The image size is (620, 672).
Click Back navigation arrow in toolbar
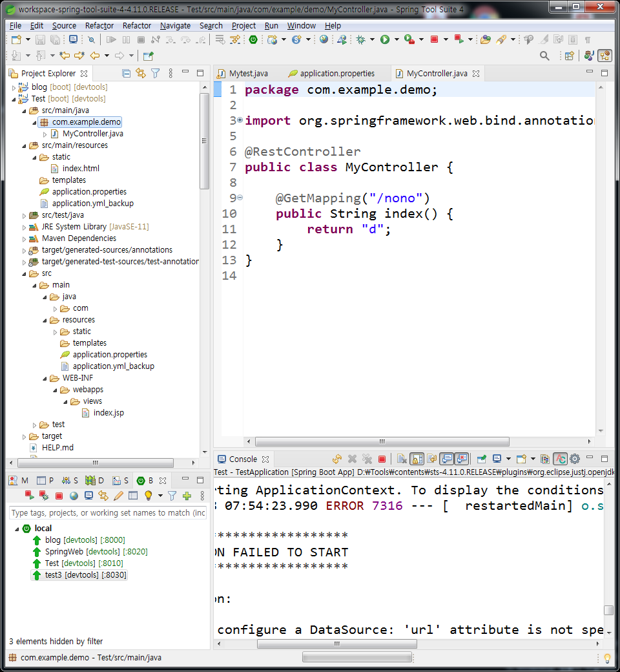click(x=95, y=56)
